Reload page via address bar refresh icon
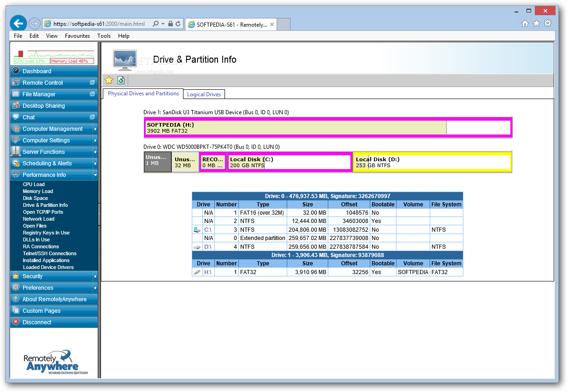The image size is (568, 392). coord(178,24)
